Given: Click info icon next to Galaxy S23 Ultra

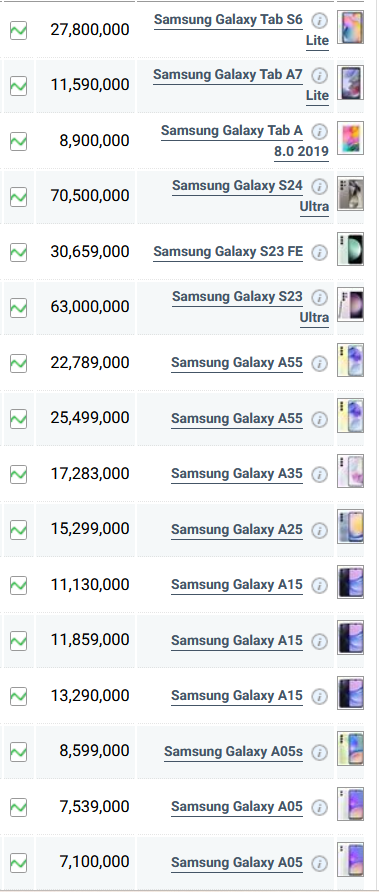Looking at the screenshot, I should click(320, 298).
